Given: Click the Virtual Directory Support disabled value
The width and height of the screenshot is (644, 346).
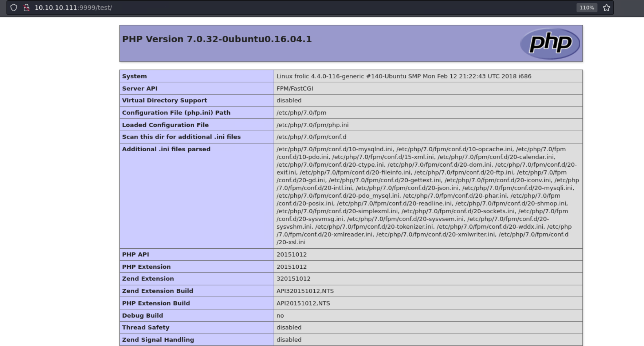Looking at the screenshot, I should click(x=289, y=100).
